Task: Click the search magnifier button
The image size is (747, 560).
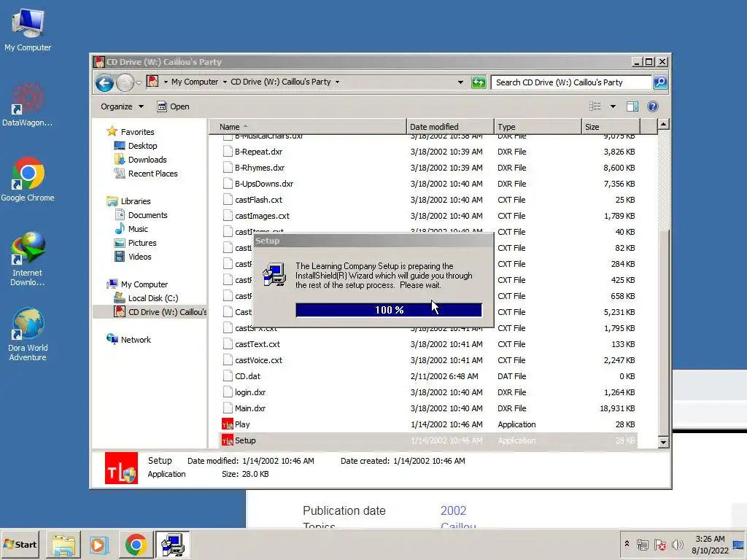Action: click(659, 82)
